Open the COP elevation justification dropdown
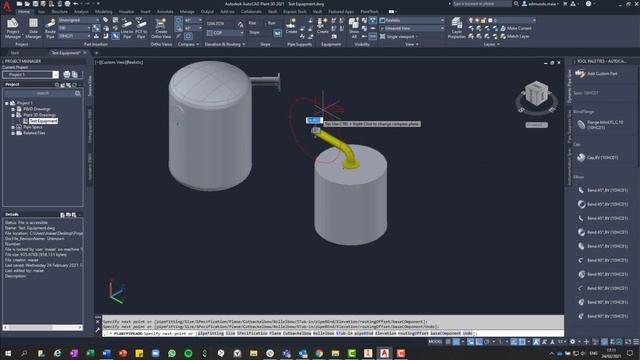640x360 pixels. click(224, 33)
